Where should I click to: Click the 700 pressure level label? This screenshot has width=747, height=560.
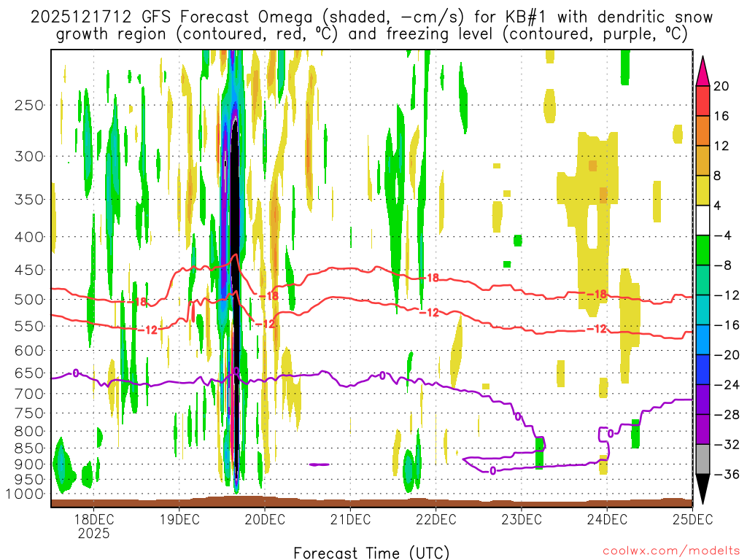(x=29, y=394)
